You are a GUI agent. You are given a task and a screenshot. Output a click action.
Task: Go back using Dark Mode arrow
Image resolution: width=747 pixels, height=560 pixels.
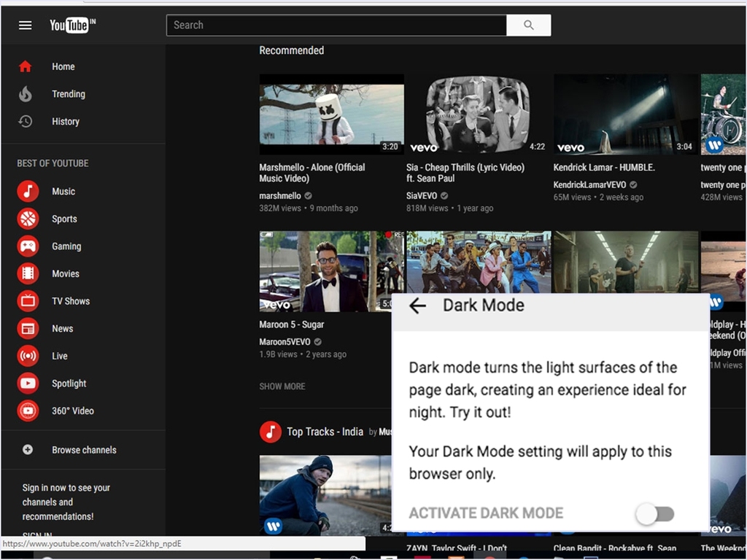[x=417, y=306]
